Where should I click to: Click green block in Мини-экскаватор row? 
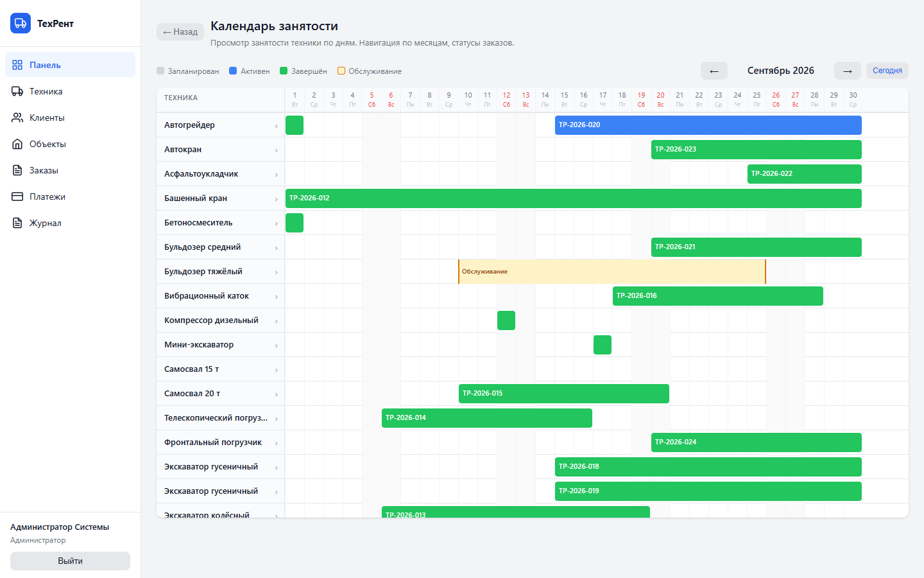603,345
